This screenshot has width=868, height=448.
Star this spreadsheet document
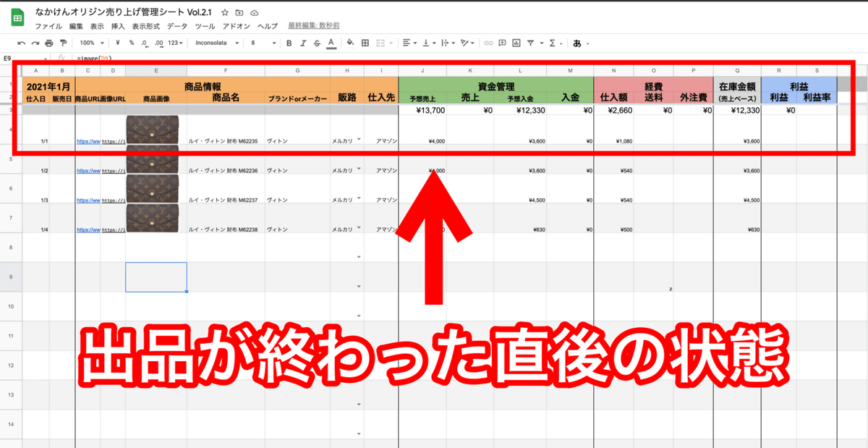click(226, 13)
